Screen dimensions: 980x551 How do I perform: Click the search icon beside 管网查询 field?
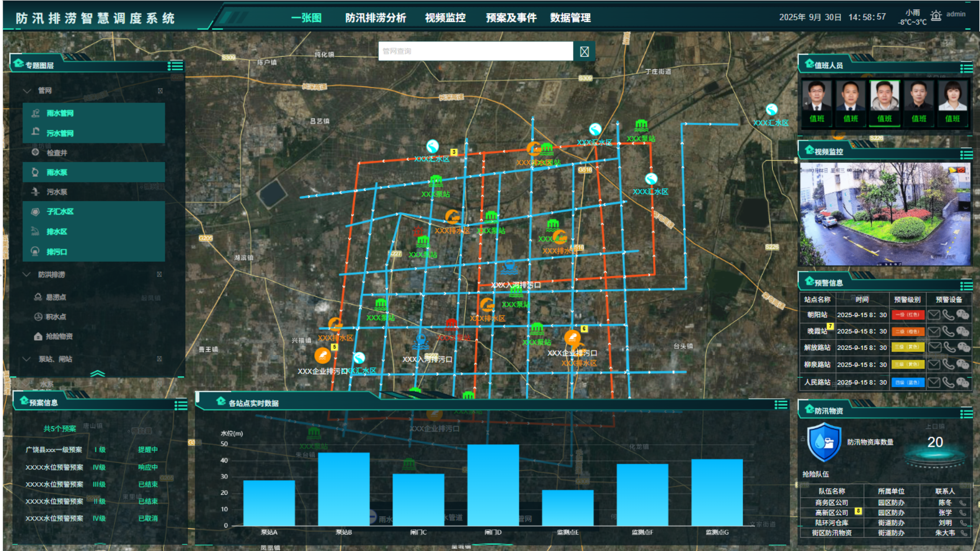coord(584,51)
